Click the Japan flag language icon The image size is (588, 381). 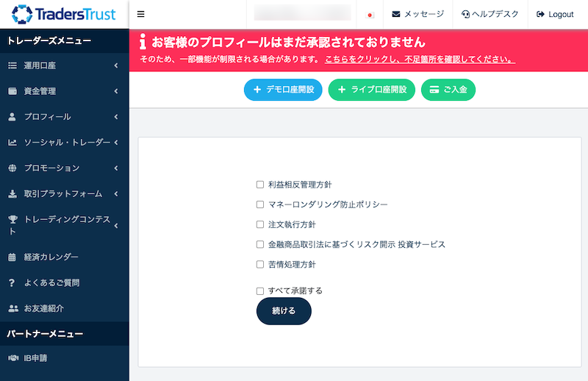(370, 15)
